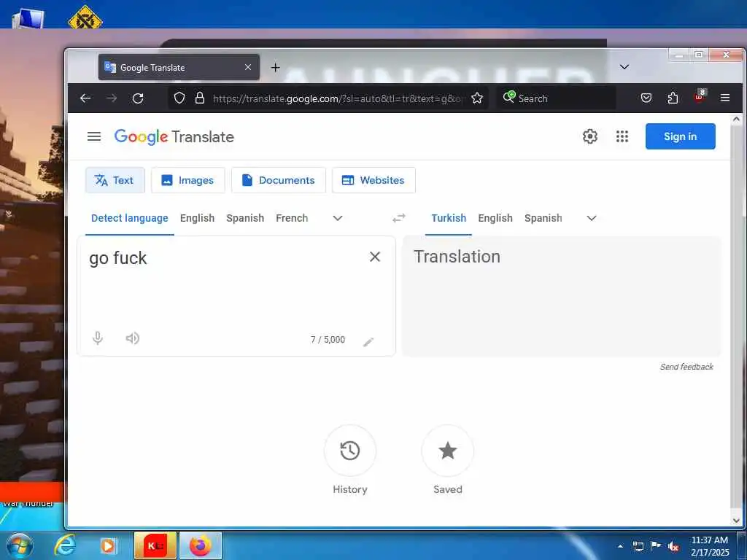Save page to Pocket
The image size is (747, 560).
(646, 98)
